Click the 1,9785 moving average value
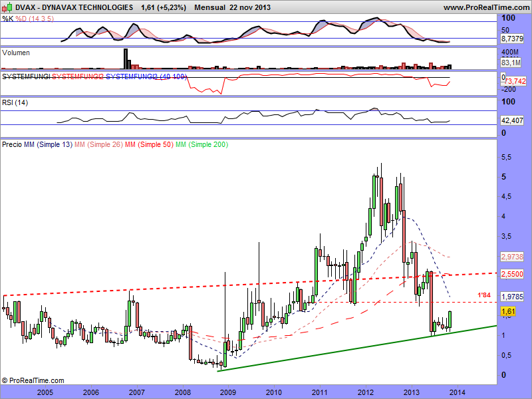The height and width of the screenshot is (399, 532). (x=512, y=297)
